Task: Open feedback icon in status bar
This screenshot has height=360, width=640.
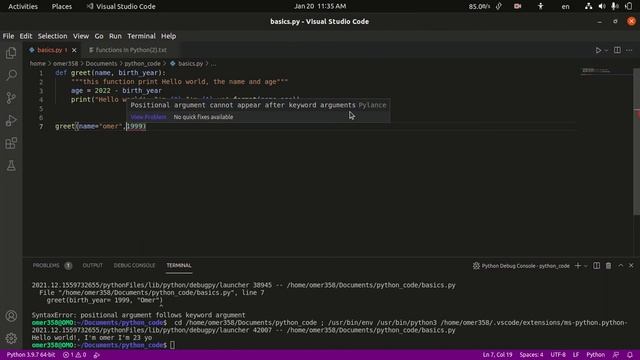Action: (x=616, y=355)
